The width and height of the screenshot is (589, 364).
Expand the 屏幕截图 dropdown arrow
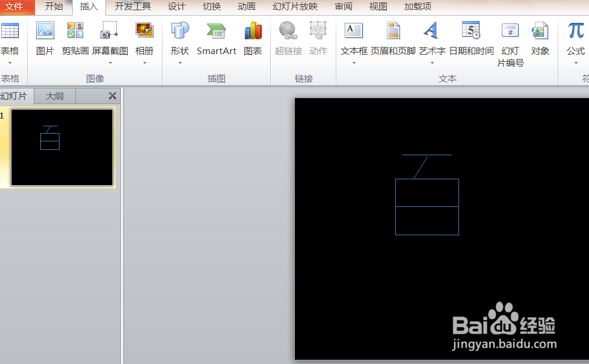coord(110,63)
